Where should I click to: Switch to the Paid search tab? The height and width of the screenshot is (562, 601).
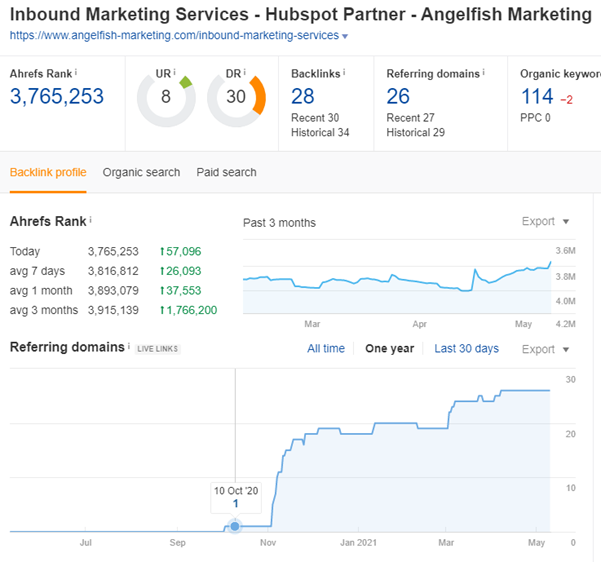click(x=227, y=173)
